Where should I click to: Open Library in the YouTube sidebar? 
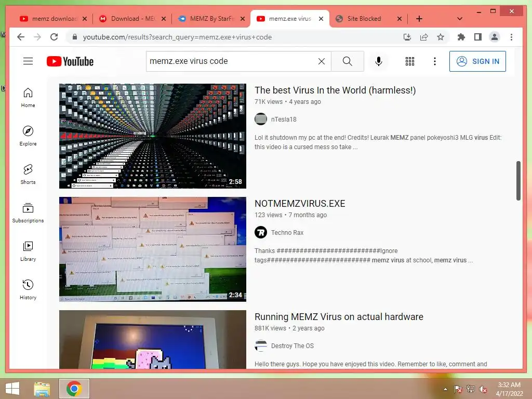(x=28, y=251)
